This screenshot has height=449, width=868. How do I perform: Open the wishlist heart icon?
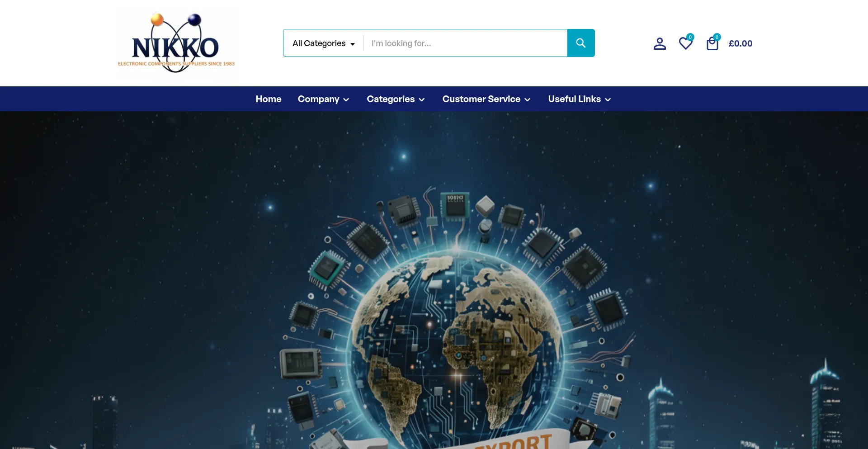click(685, 43)
